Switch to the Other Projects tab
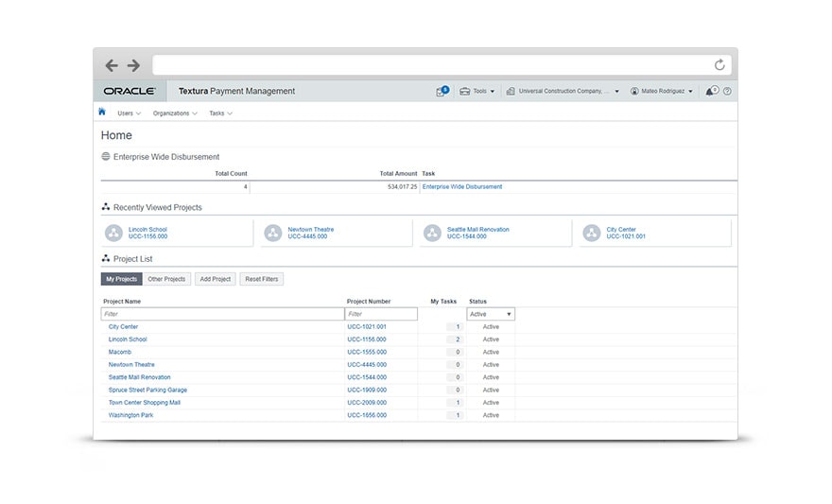832x504 pixels. (166, 279)
